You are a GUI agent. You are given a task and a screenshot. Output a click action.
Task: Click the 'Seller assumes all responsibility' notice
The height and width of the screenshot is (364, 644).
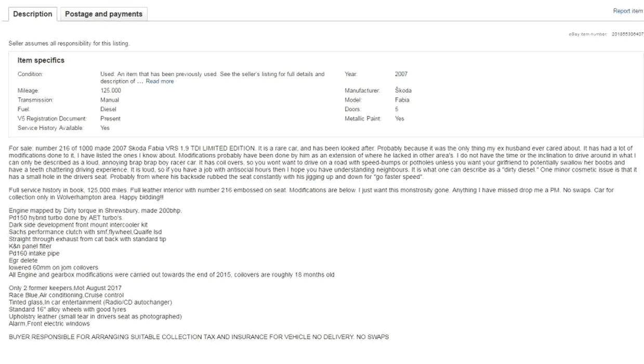tap(69, 44)
